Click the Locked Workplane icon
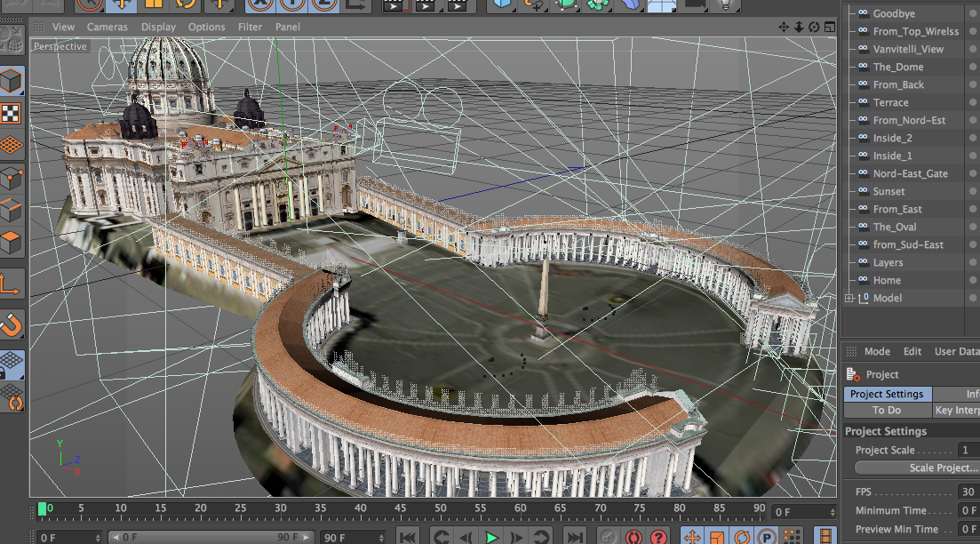980x544 pixels. (x=12, y=364)
